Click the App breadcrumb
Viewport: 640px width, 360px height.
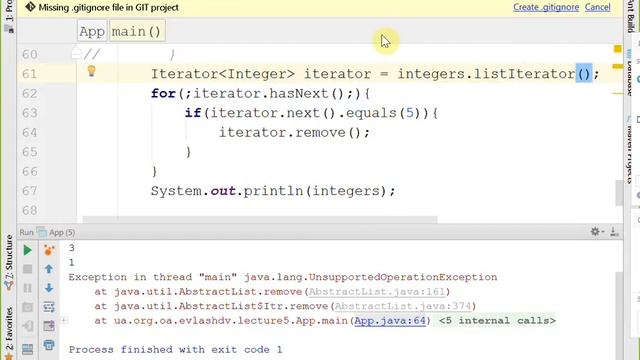coord(92,31)
